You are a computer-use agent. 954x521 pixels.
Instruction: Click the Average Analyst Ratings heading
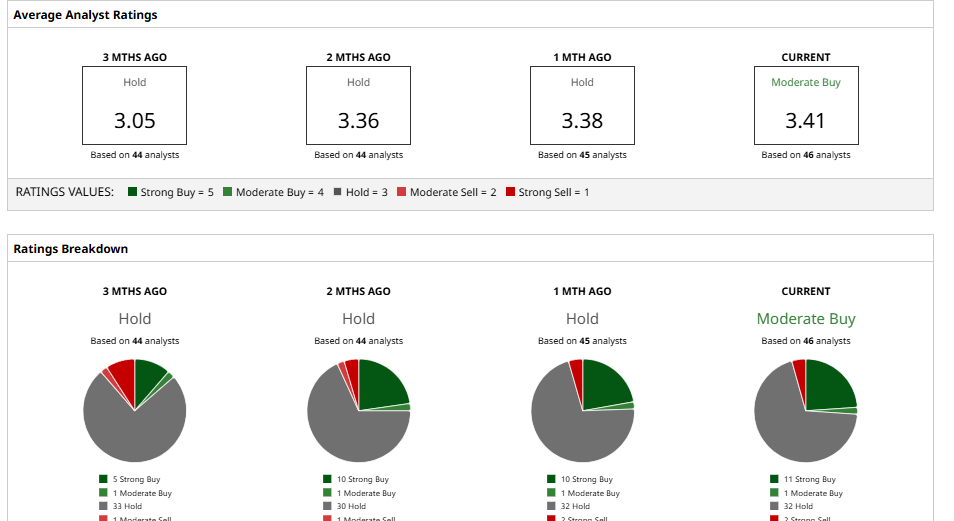tap(85, 15)
